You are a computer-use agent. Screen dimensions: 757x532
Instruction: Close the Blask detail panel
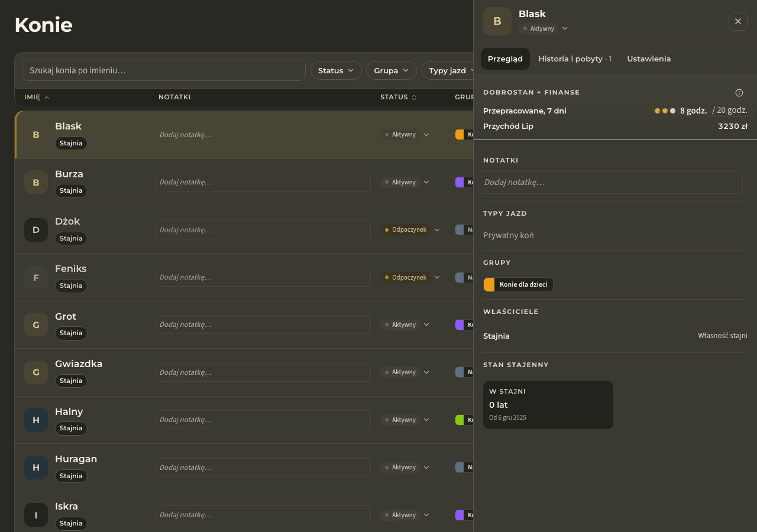(x=737, y=21)
